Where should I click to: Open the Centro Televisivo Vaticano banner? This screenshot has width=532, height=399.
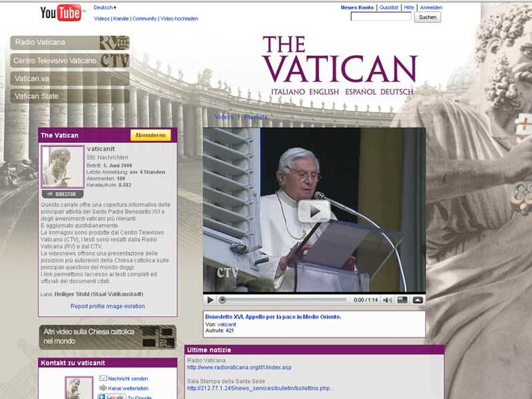[x=70, y=61]
